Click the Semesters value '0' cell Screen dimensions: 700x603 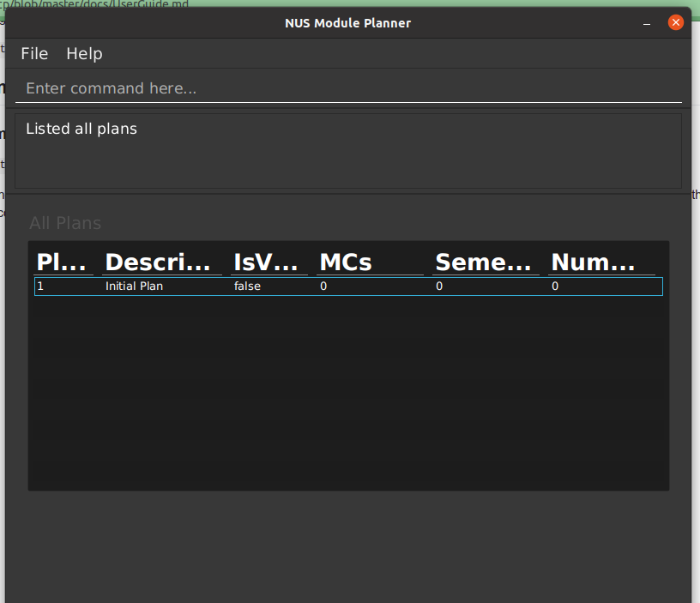coord(439,286)
